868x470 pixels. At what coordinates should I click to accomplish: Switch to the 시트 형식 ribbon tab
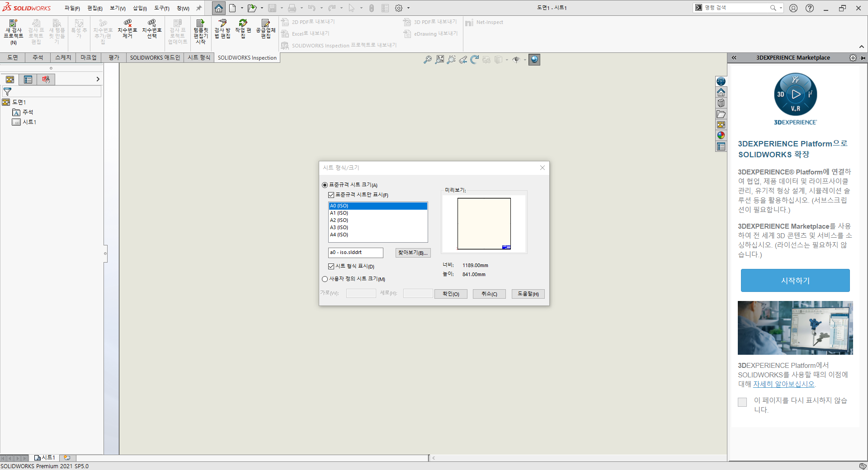(199, 57)
